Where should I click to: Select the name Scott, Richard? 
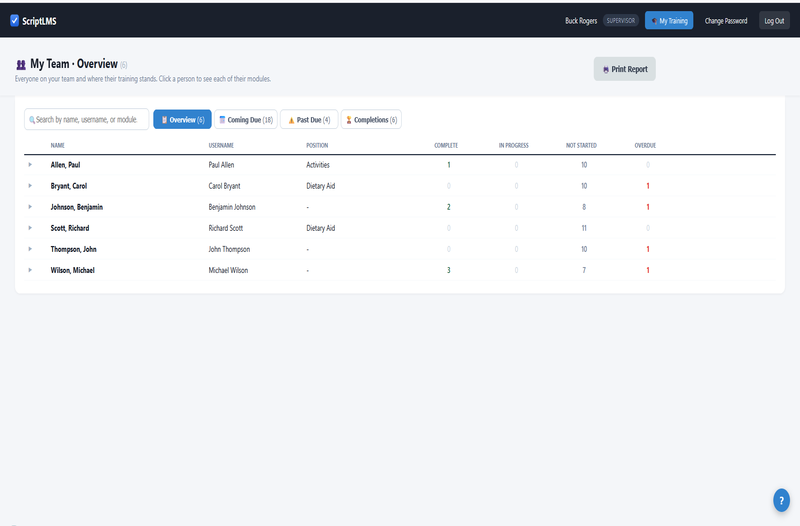click(70, 228)
